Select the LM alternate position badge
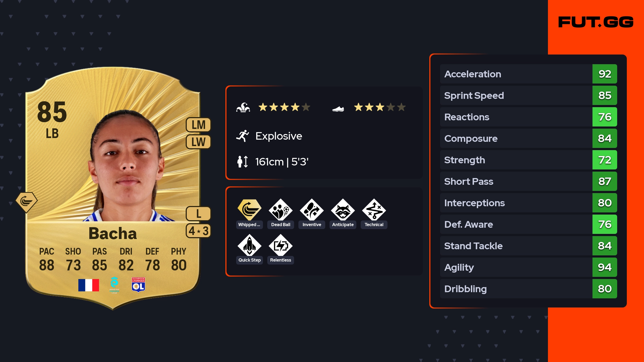Image resolution: width=644 pixels, height=362 pixels. 198,125
